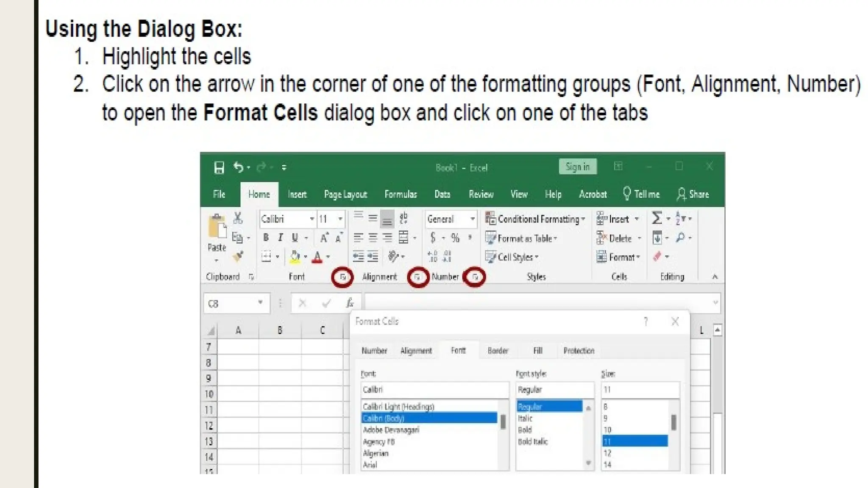Click the Name Box showing C8
This screenshot has width=868, height=488.
coord(230,304)
